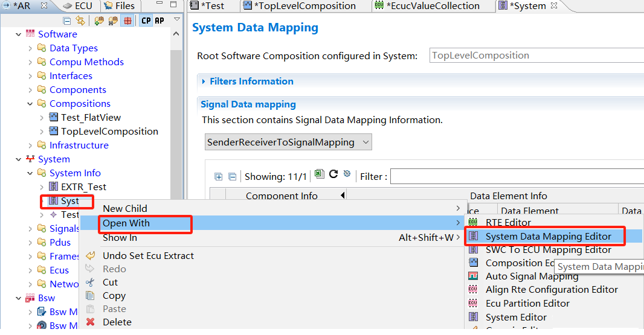This screenshot has height=335, width=644.
Task: Choose System Data Mapping Editor in submenu
Action: [548, 236]
